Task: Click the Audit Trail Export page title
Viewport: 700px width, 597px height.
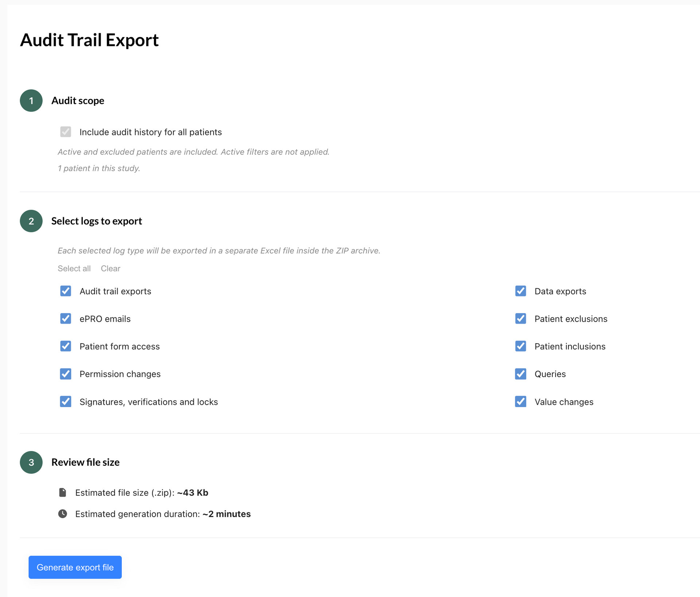Action: point(89,40)
